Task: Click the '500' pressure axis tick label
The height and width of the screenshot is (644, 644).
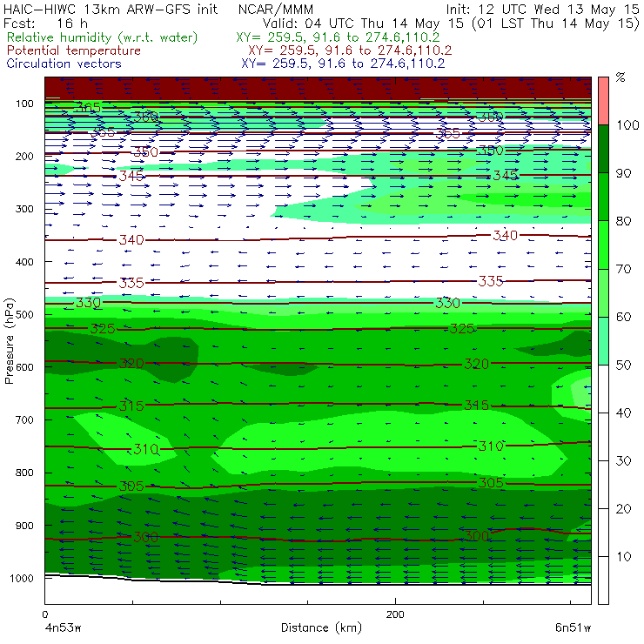Action: 24,314
